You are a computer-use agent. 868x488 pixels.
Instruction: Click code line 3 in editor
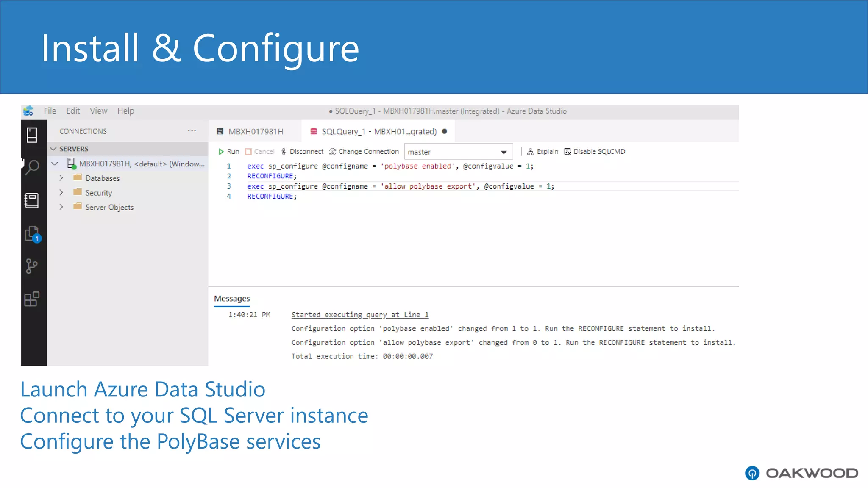pos(400,186)
